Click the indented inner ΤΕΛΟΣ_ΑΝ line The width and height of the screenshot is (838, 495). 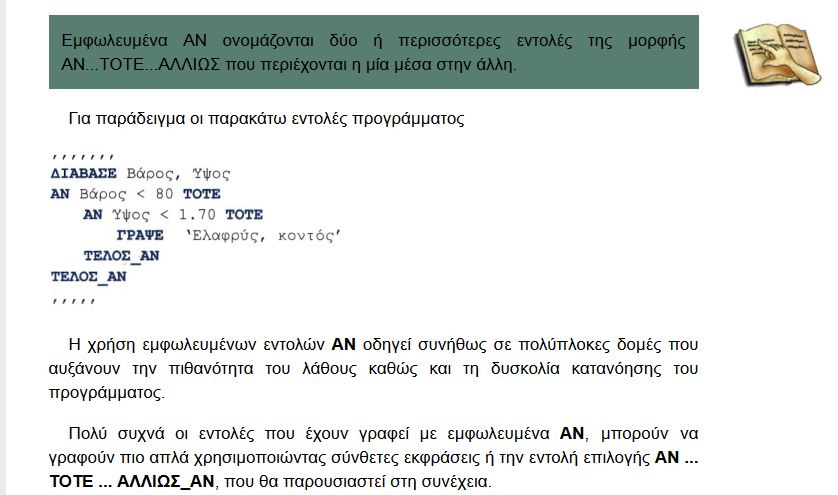tap(121, 256)
